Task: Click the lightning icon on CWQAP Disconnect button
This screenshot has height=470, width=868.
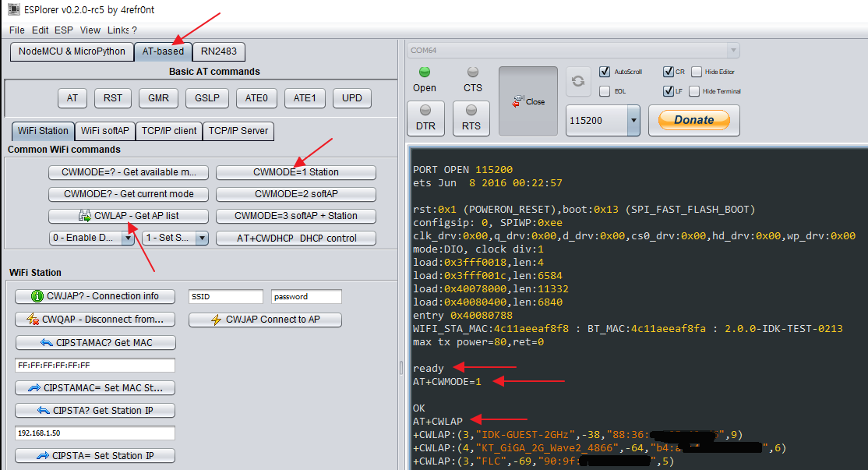Action: coord(33,320)
